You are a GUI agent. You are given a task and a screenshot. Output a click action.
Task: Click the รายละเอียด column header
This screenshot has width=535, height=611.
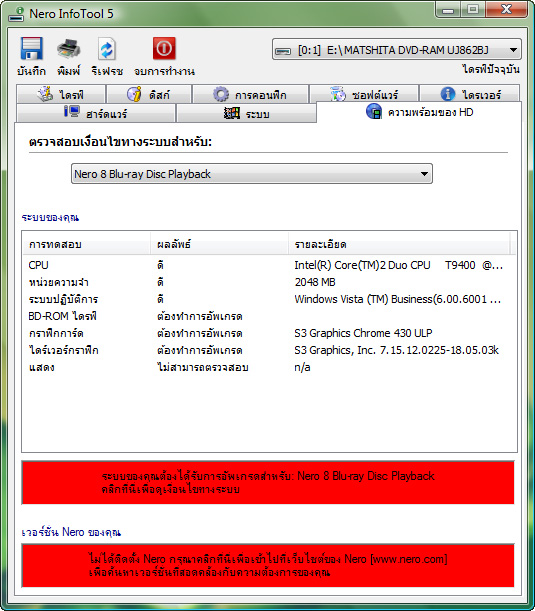pyautogui.click(x=399, y=244)
